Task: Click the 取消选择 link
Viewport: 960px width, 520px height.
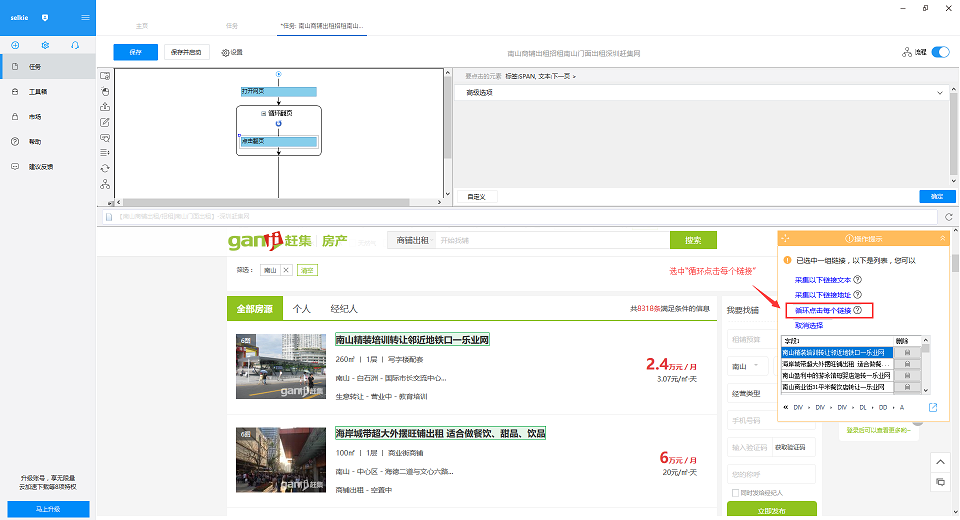Action: tap(809, 325)
